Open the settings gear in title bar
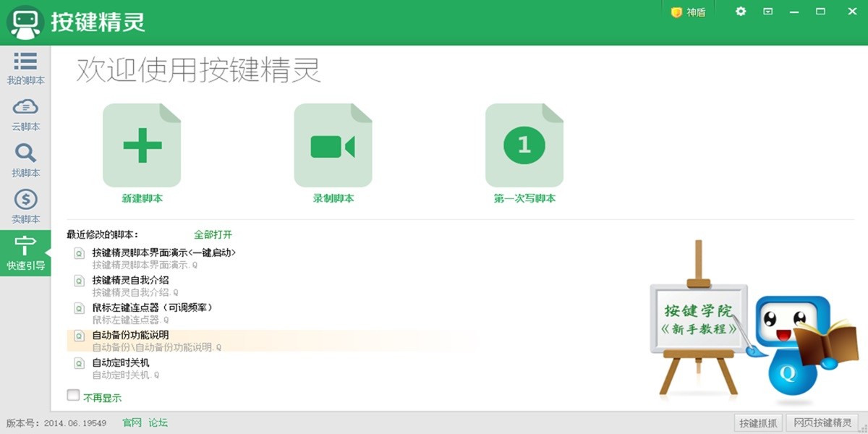The image size is (868, 434). (739, 12)
